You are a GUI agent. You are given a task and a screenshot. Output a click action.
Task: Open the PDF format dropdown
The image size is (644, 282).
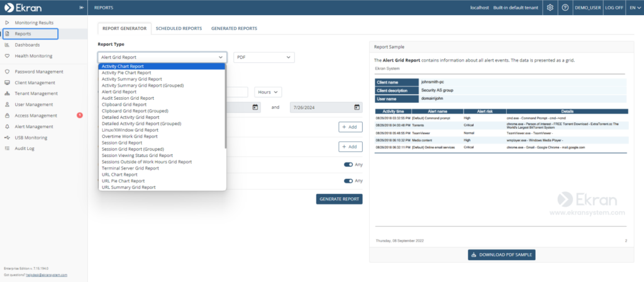264,57
